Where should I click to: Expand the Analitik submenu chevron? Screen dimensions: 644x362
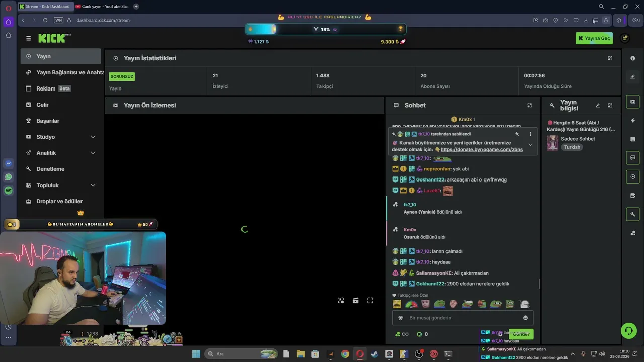(x=93, y=153)
